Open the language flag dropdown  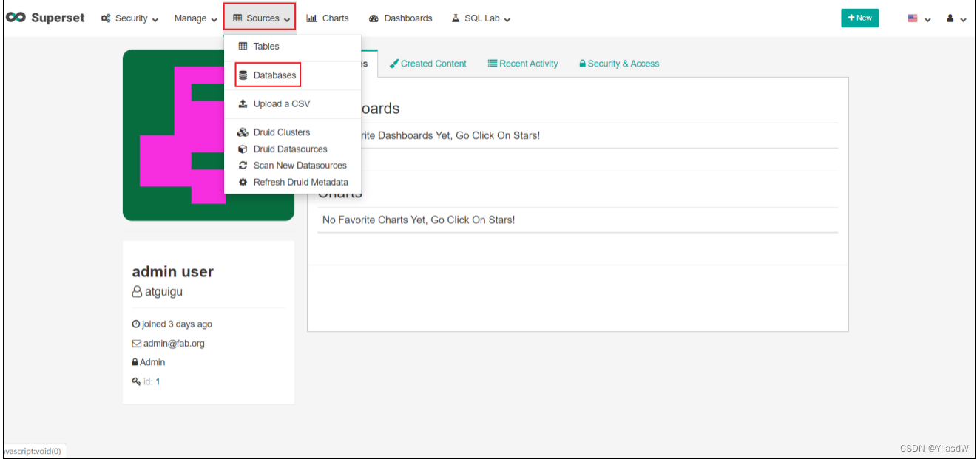(919, 18)
